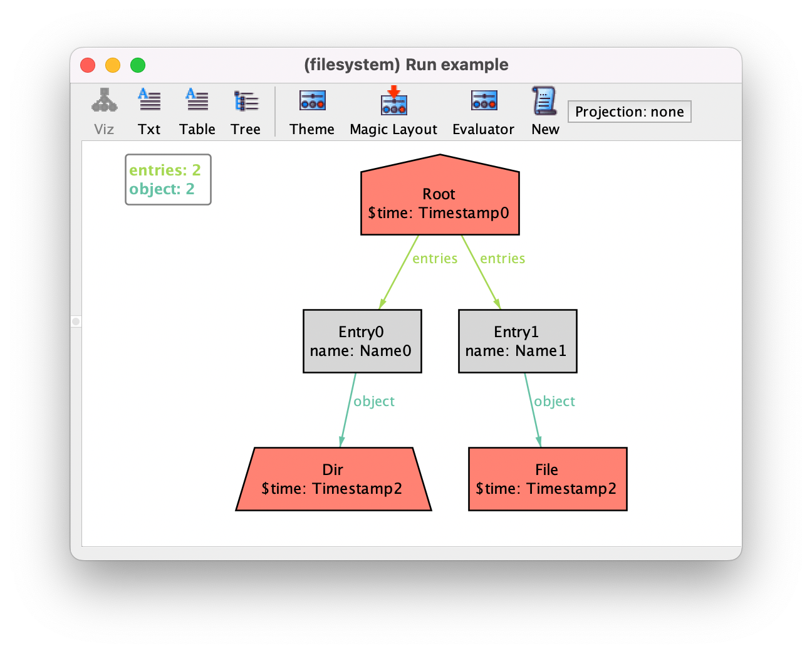Open the Projection: none dropdown
This screenshot has width=812, height=653.
[x=629, y=112]
